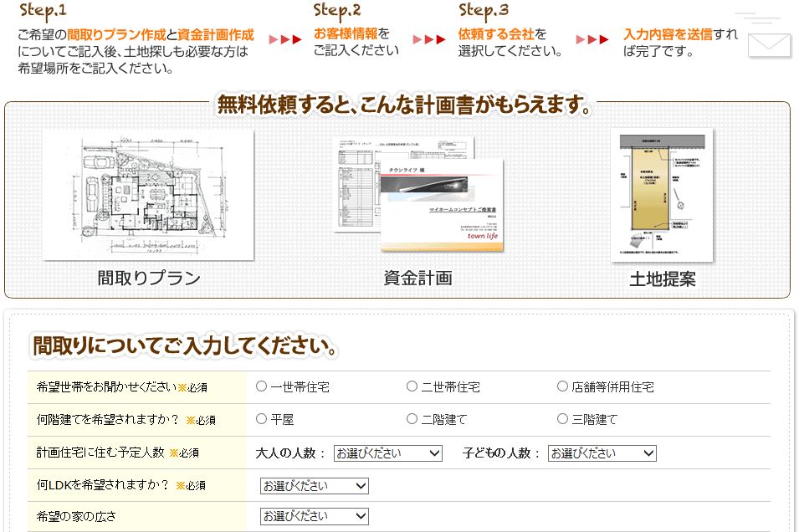Click the 間取りプラン floor plan thumbnail
The image size is (799, 532).
point(148,195)
